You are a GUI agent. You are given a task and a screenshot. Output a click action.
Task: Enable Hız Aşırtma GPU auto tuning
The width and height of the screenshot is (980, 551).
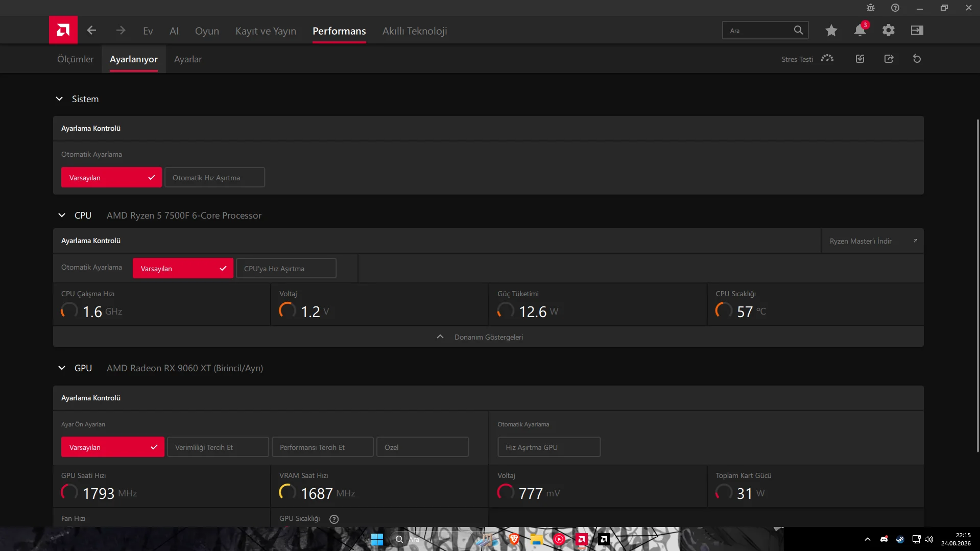(549, 447)
